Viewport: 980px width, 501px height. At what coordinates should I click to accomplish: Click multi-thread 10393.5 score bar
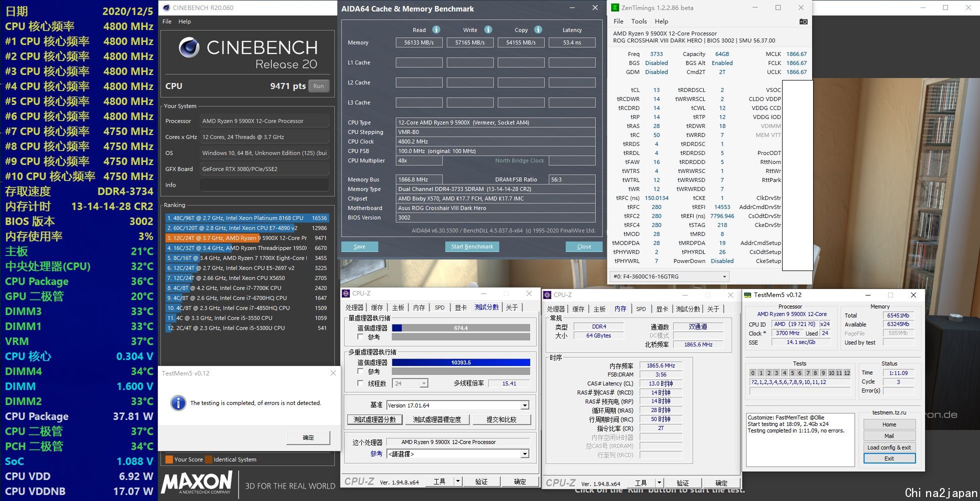tap(461, 362)
